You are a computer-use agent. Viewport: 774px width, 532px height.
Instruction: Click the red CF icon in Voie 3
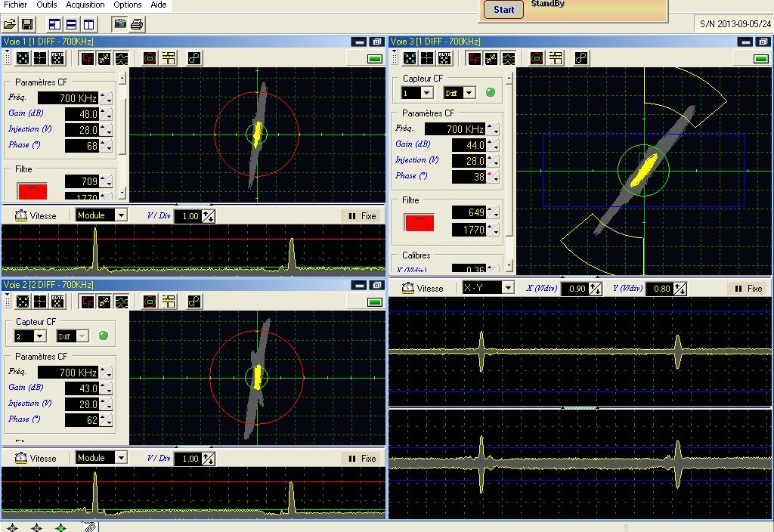(474, 58)
